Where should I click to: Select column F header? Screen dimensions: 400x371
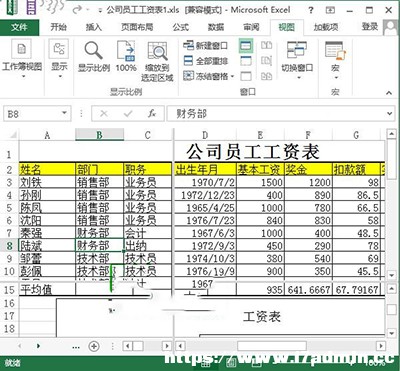(x=308, y=135)
